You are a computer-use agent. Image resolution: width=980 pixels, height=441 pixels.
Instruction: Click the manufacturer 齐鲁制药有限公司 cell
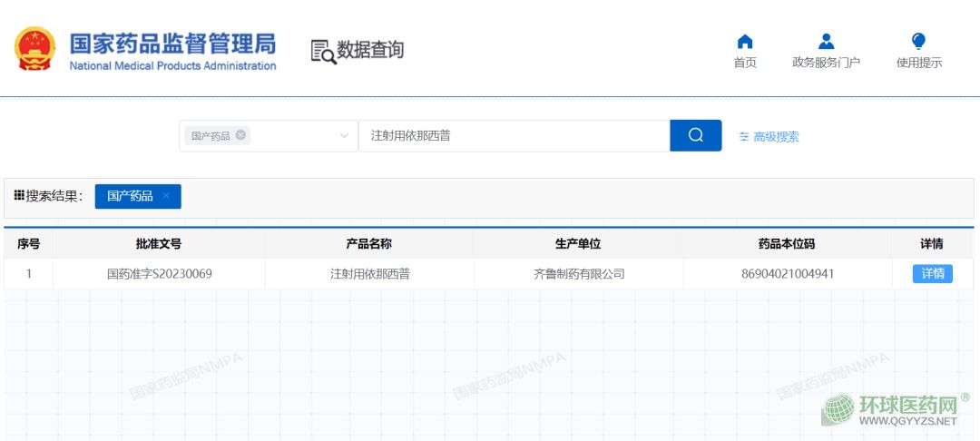(578, 273)
